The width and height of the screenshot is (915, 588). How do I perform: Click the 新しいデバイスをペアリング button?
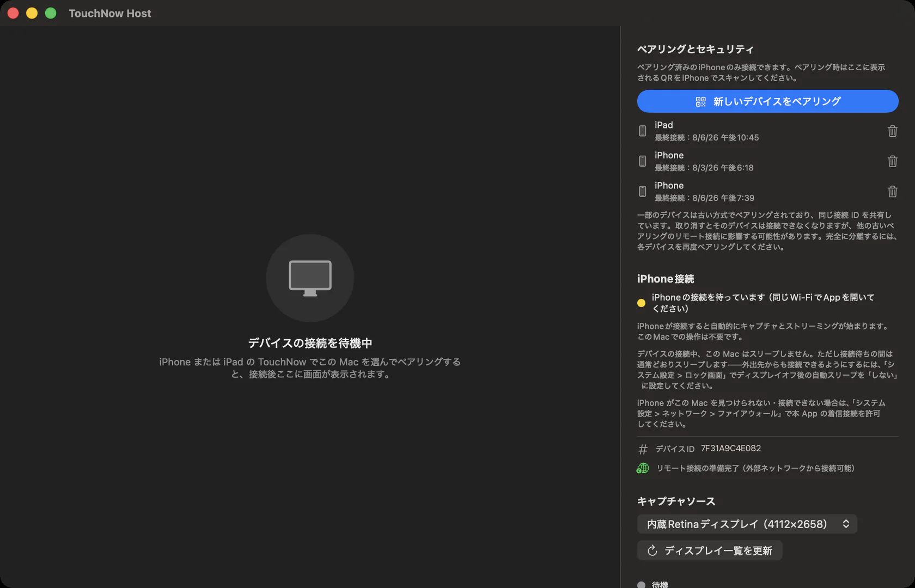767,101
